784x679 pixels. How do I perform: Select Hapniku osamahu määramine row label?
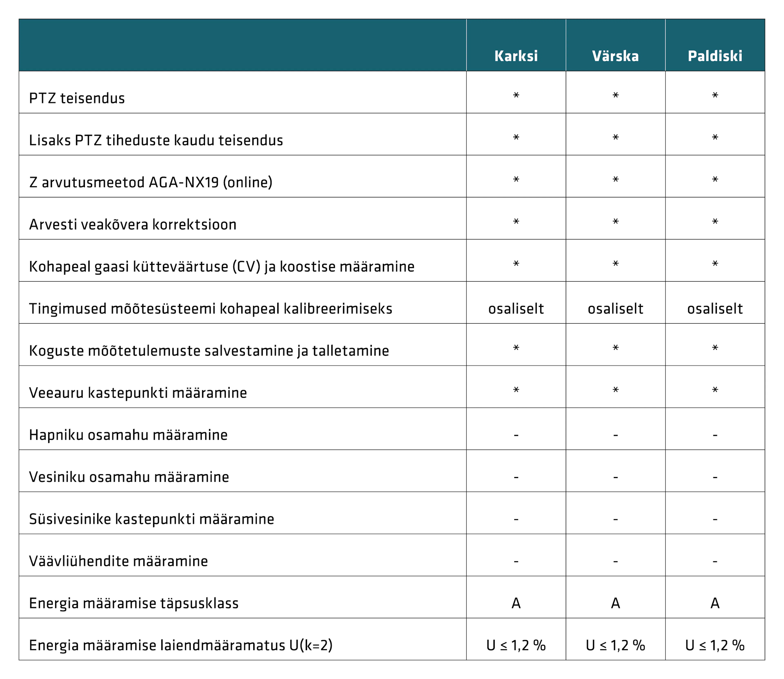point(128,435)
